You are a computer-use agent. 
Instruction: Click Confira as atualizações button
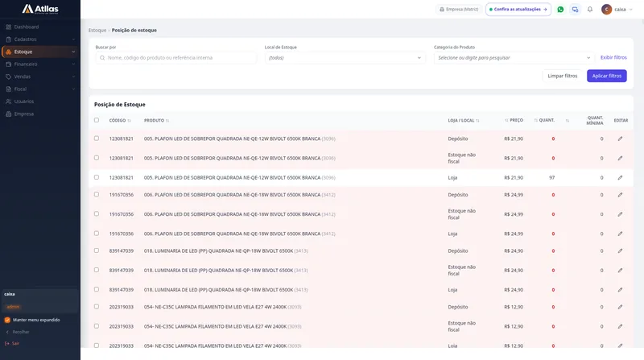point(518,10)
